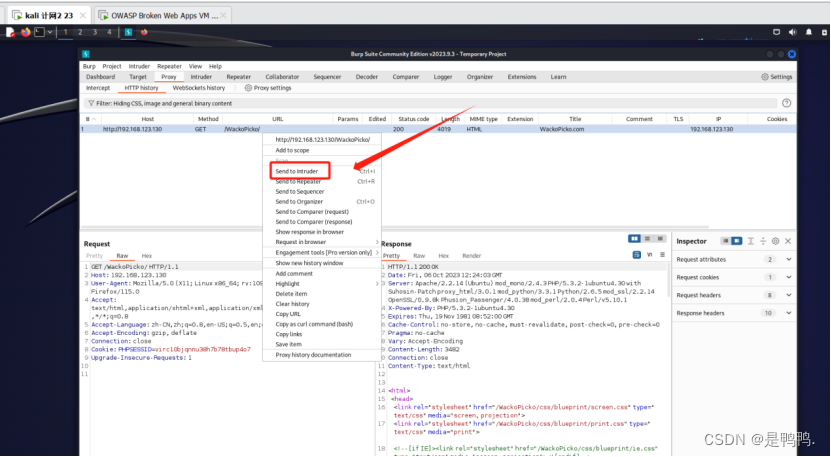Toggle showing non-printable characters (\n)

tap(649, 255)
